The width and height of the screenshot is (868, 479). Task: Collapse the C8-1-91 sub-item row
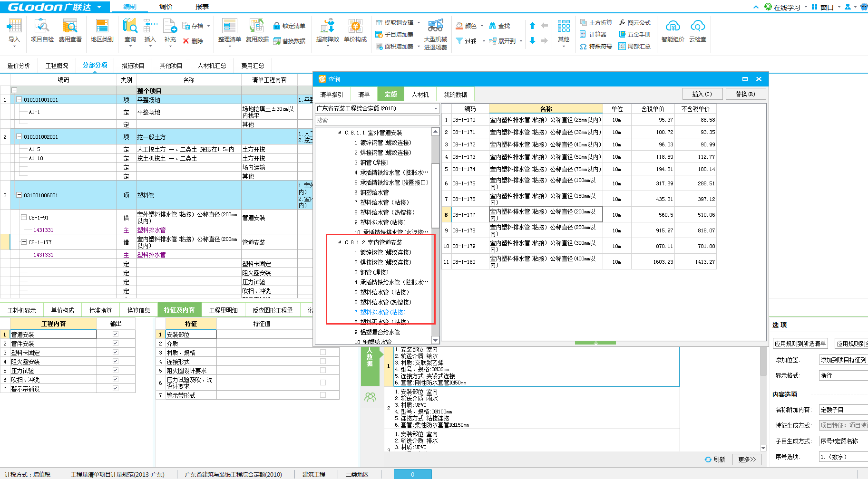point(24,218)
